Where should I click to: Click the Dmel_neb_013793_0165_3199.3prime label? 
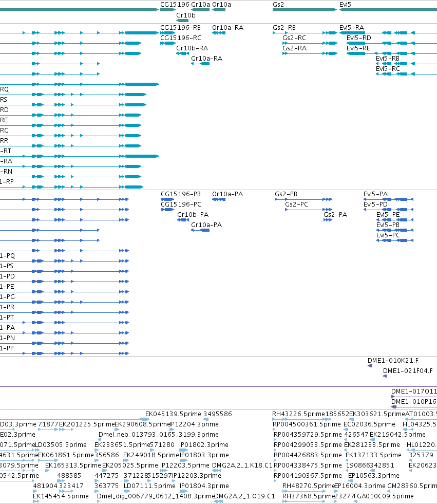158,435
